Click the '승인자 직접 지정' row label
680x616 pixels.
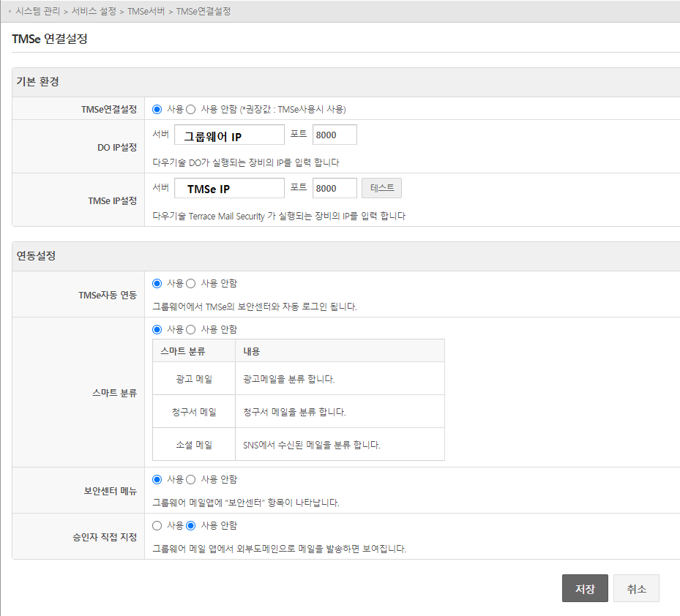click(x=105, y=537)
